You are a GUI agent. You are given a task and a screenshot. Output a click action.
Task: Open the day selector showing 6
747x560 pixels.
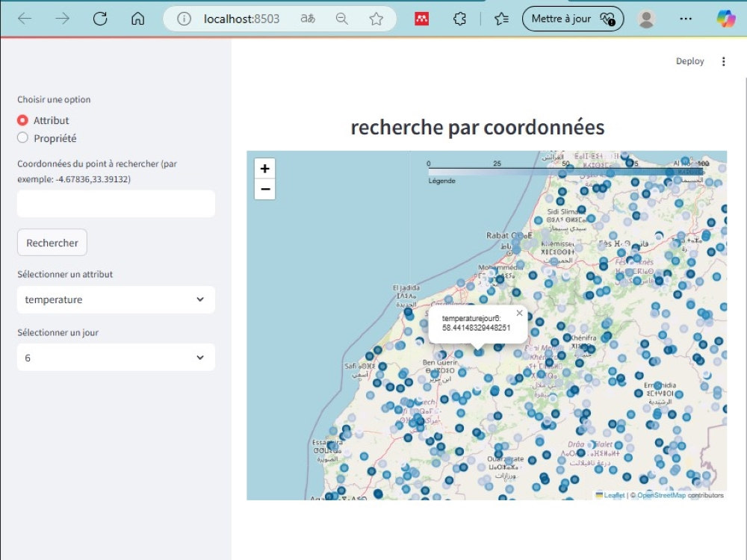[x=116, y=358]
